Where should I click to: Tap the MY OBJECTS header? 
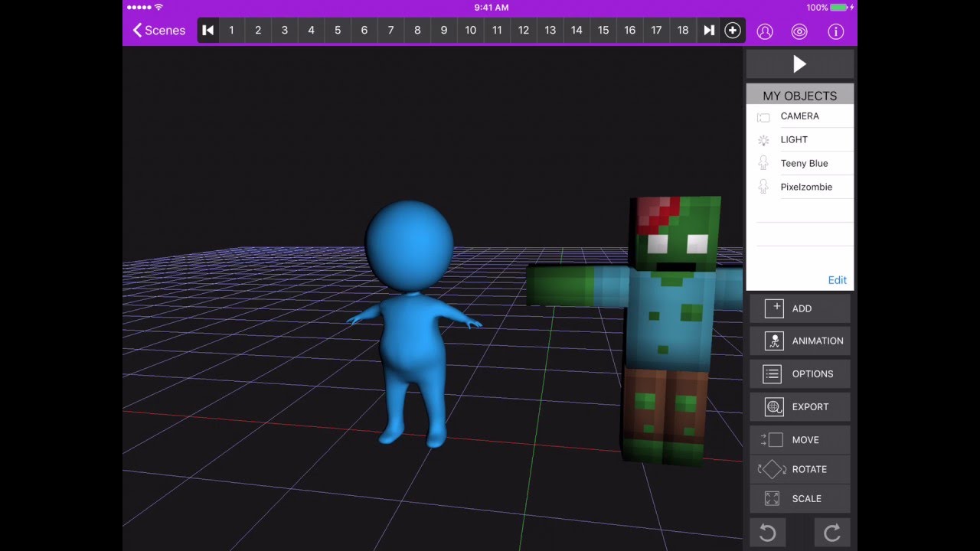click(800, 96)
